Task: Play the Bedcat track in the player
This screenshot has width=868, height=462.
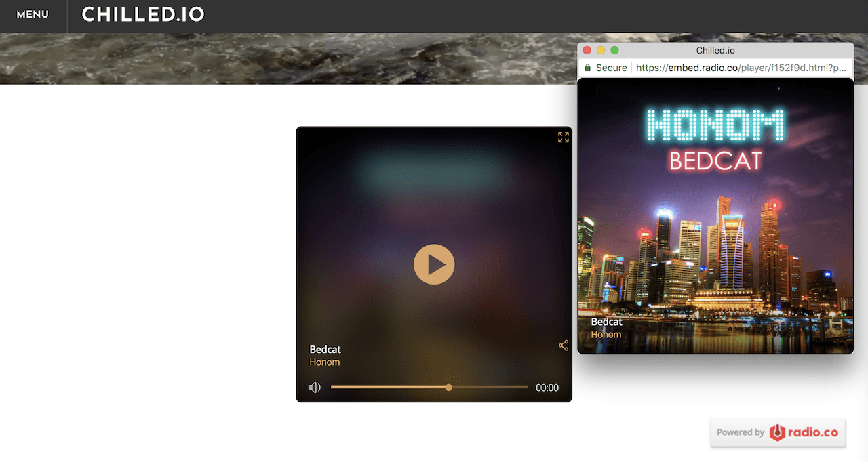Action: 434,264
